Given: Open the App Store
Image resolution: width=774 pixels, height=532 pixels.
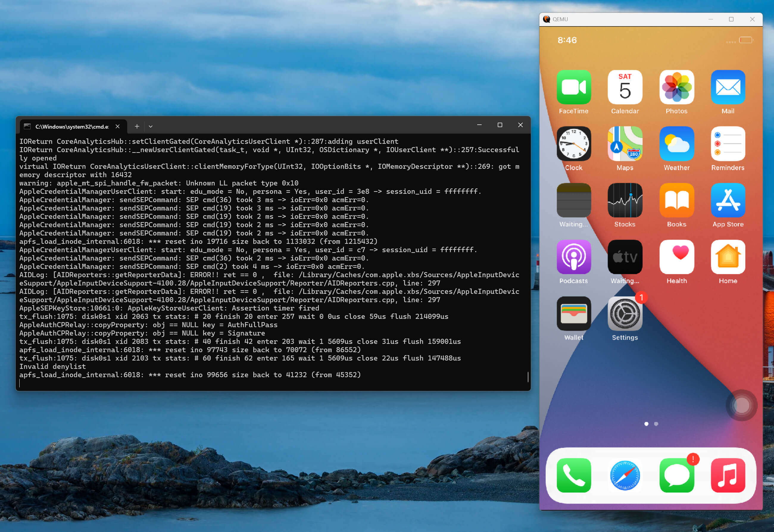Looking at the screenshot, I should coord(728,200).
